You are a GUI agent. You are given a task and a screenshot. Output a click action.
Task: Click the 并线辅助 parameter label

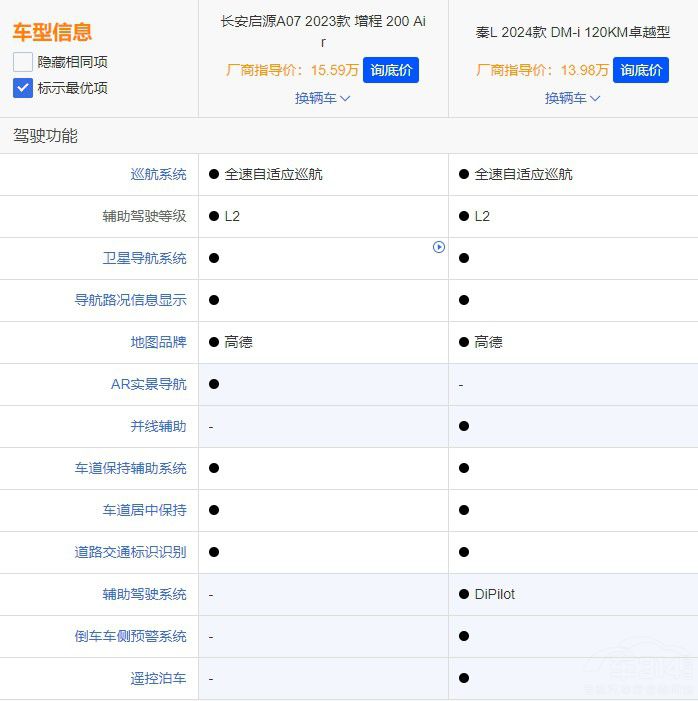tap(158, 426)
